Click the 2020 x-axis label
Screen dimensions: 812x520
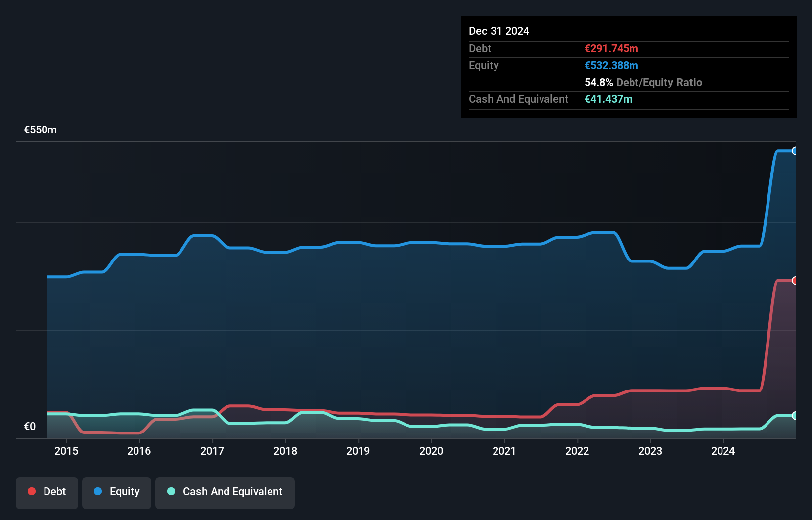coord(431,451)
